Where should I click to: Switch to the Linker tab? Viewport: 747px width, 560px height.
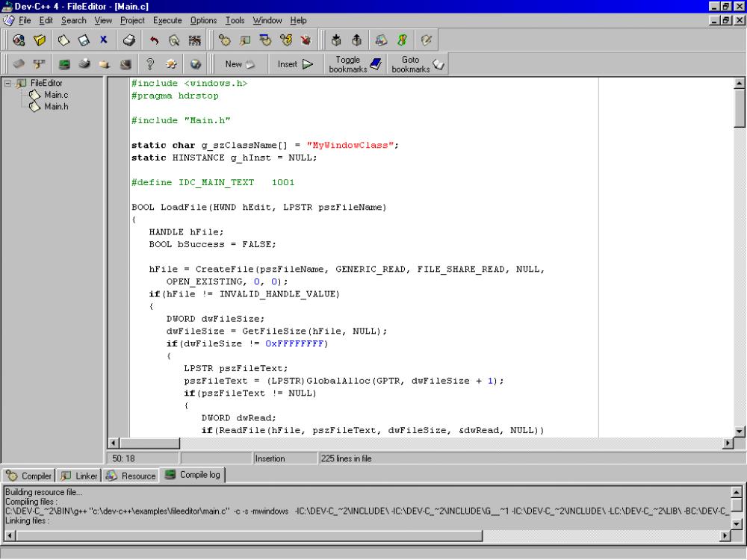[x=78, y=476]
